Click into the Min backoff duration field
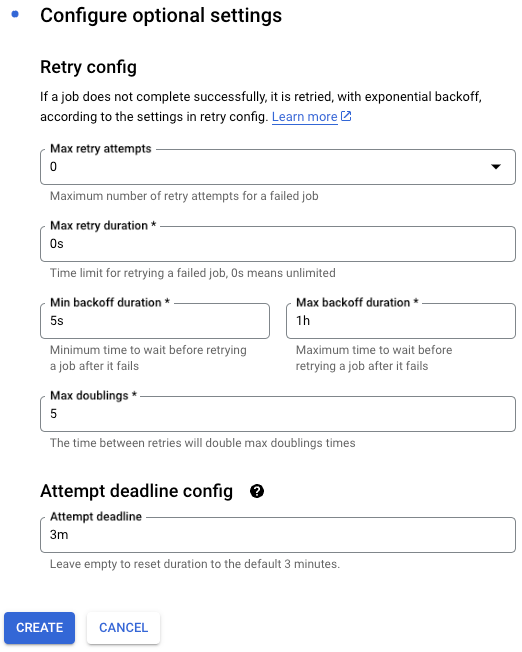The width and height of the screenshot is (522, 652). [x=155, y=321]
